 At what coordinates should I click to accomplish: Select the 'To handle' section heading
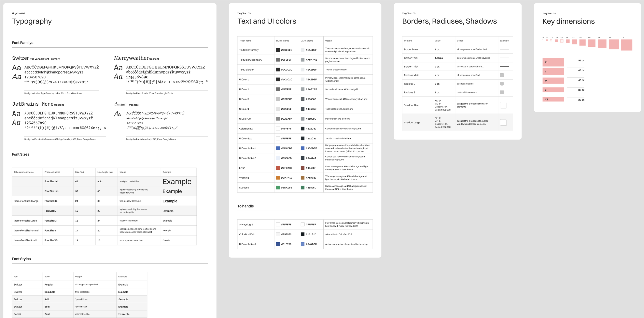coord(246,206)
